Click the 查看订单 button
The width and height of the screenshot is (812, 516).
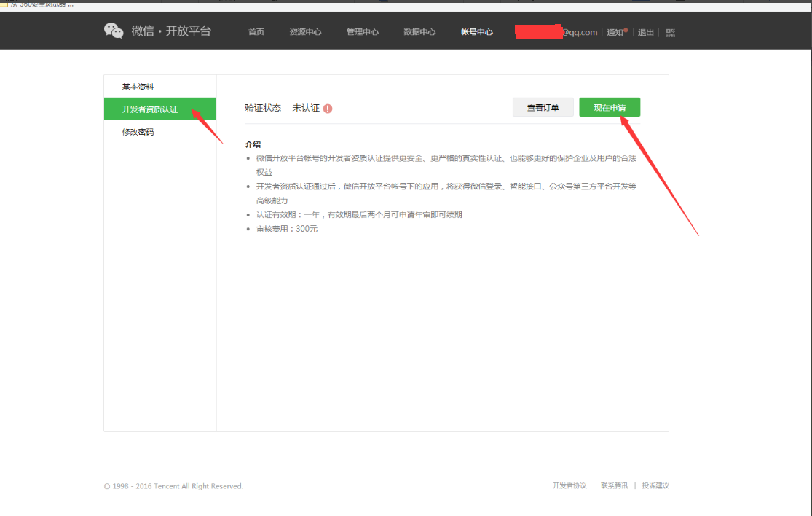543,107
